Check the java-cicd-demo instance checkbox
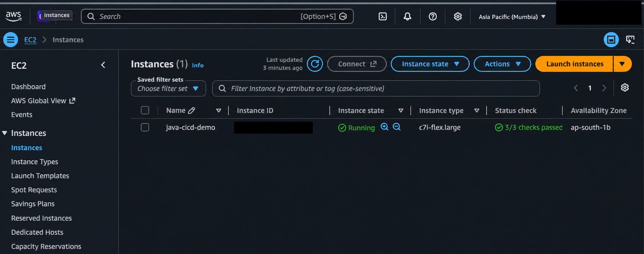 point(145,127)
